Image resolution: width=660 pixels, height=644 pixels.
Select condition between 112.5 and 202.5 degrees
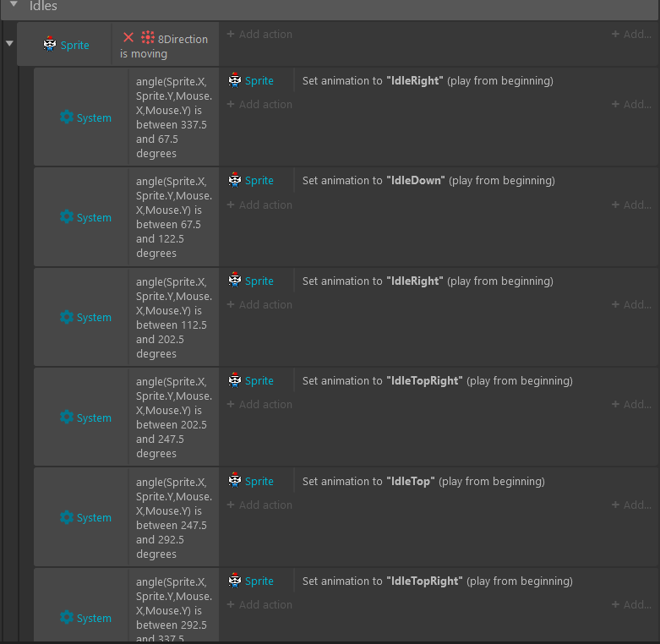tap(173, 318)
